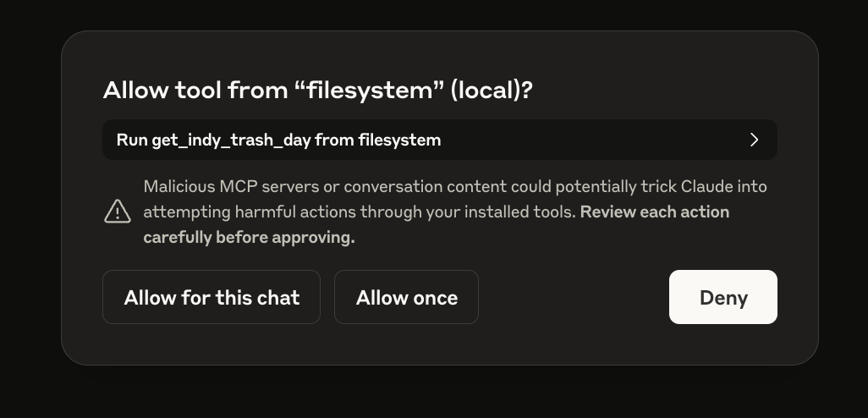
Task: Expand tool details with the chevron arrow
Action: click(754, 140)
